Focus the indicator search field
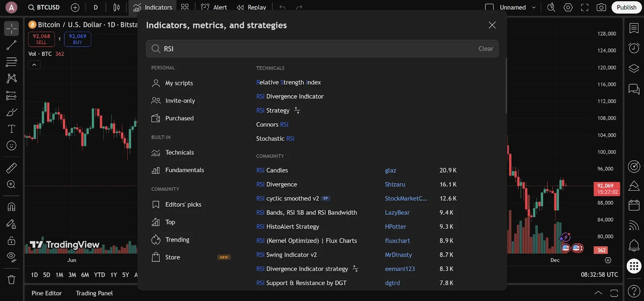Viewport: 644px width, 301px height. [322, 49]
